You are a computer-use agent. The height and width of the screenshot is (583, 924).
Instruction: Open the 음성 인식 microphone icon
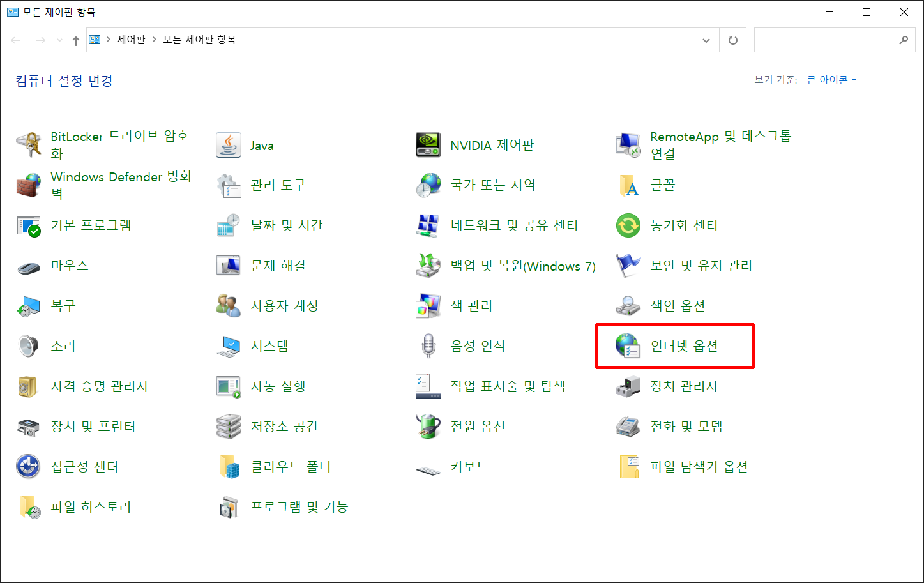tap(428, 346)
